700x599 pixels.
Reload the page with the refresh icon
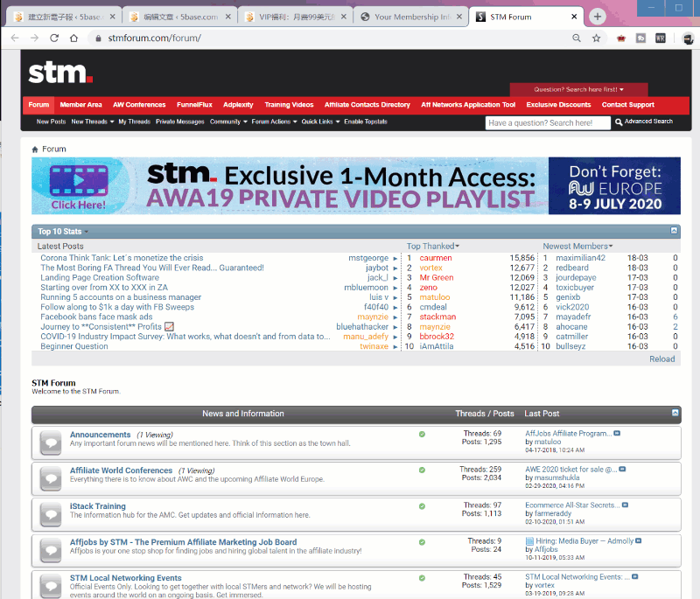pos(54,38)
